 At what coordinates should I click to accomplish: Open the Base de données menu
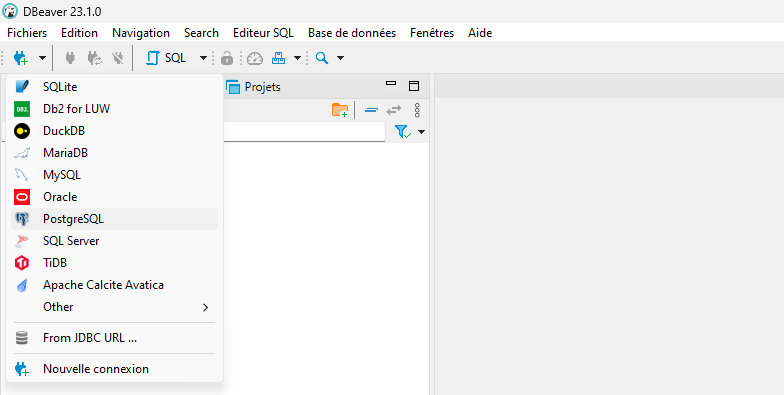[x=352, y=33]
